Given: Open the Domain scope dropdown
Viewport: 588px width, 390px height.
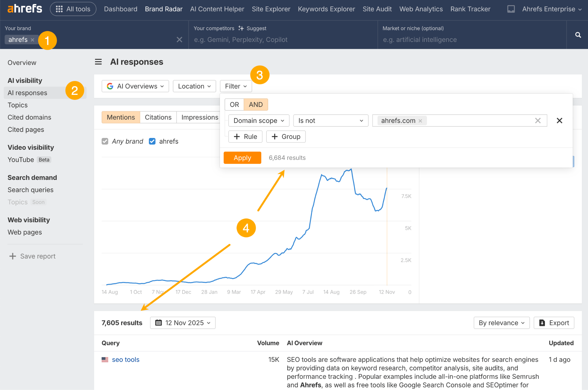Looking at the screenshot, I should [258, 120].
